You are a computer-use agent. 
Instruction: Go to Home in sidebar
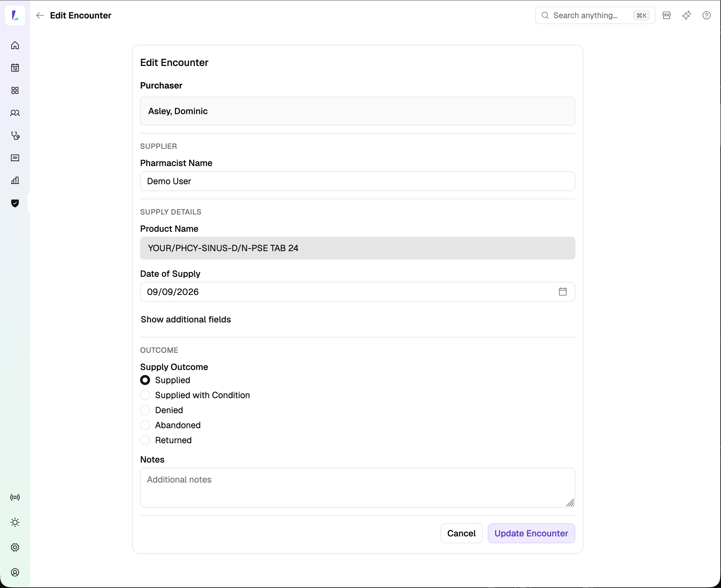click(15, 45)
